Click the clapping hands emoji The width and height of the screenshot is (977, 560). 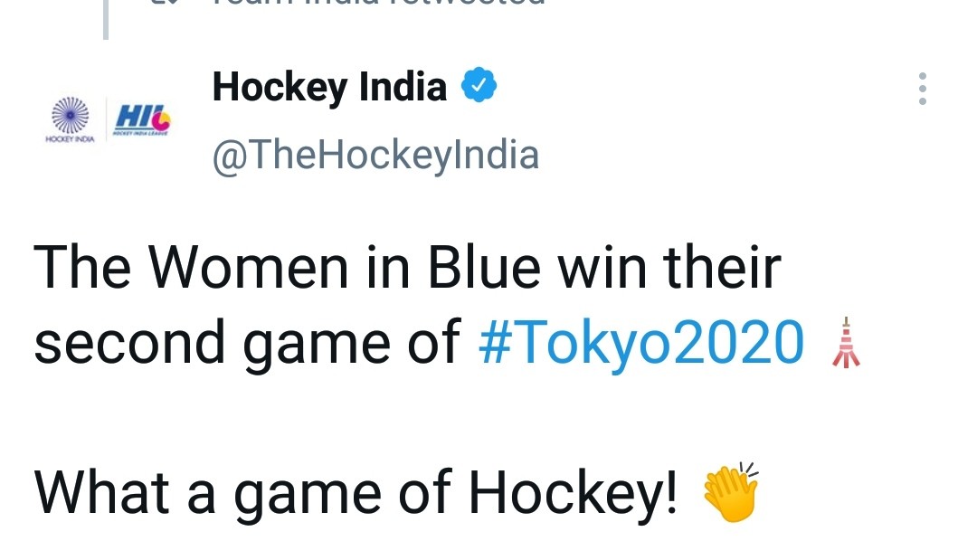(x=731, y=494)
